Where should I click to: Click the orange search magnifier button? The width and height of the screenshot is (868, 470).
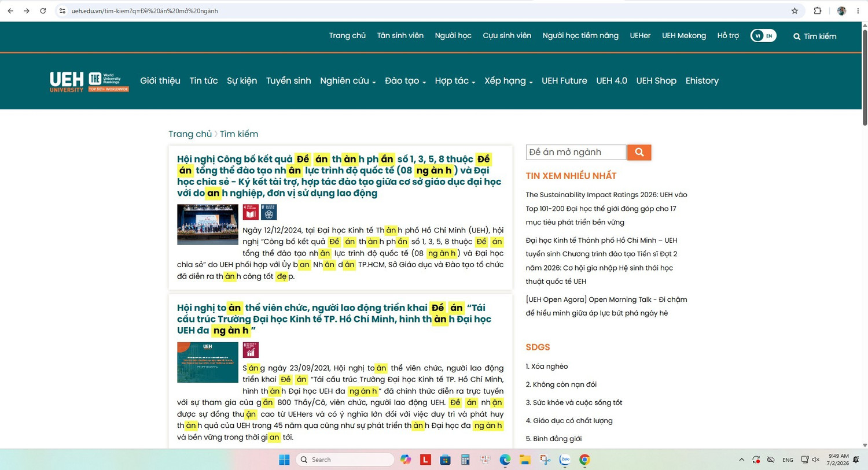click(x=639, y=152)
